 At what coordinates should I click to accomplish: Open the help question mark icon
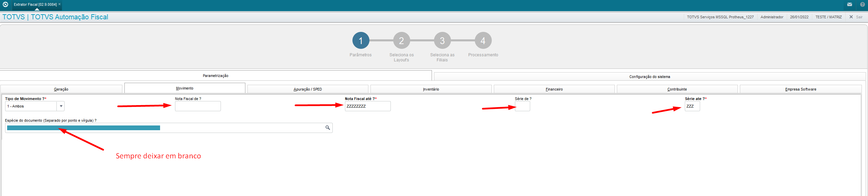click(x=862, y=4)
